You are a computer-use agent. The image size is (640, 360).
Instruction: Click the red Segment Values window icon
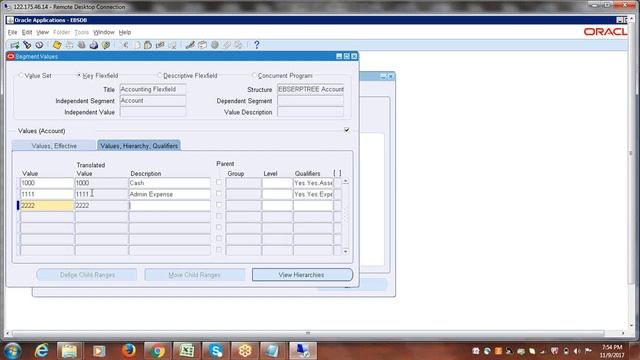(11, 56)
